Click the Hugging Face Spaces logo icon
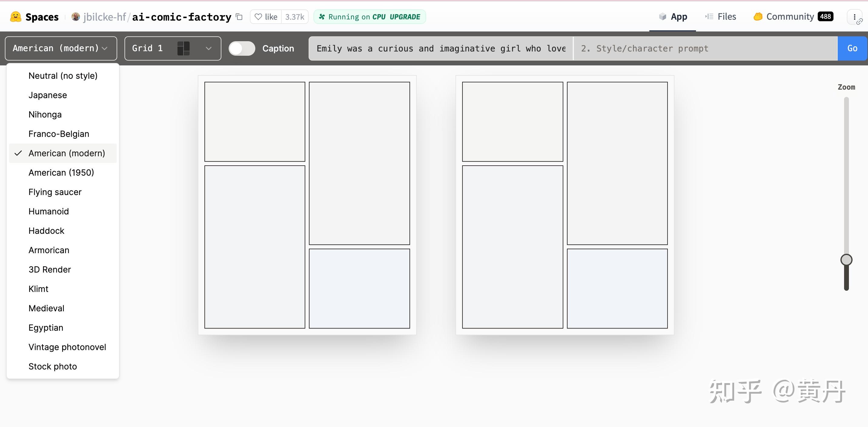 click(15, 17)
